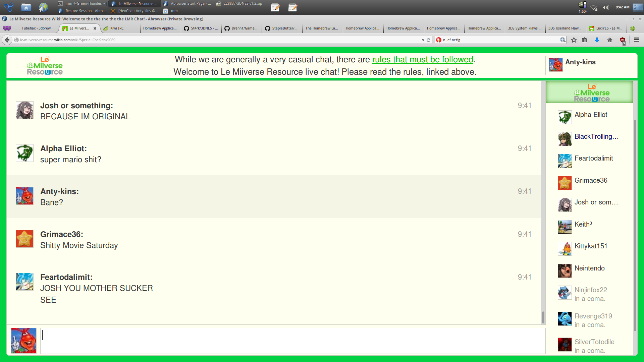Show bookmarks list icon in toolbar

[x=584, y=40]
